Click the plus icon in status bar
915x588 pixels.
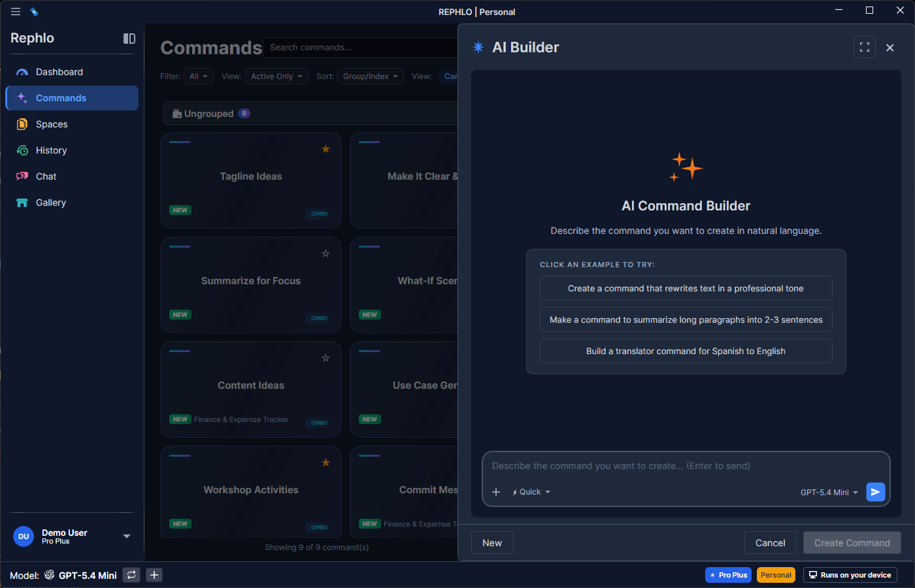click(x=154, y=575)
